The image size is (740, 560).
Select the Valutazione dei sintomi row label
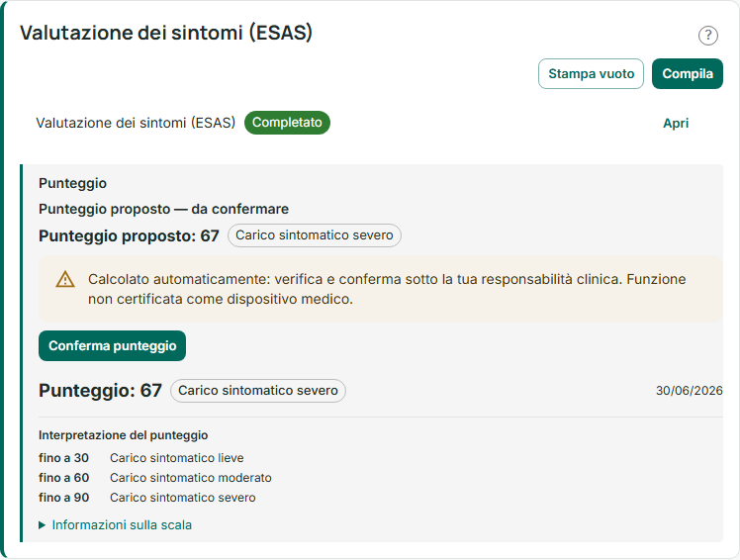pos(136,123)
